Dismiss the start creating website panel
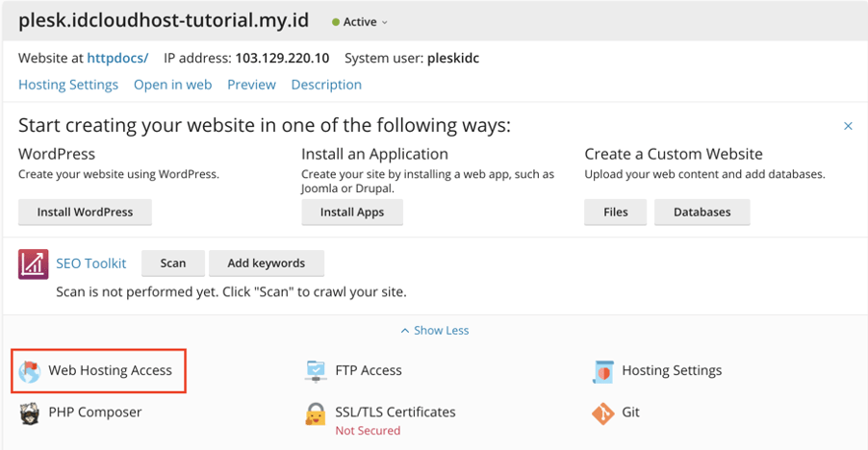Viewport: 868px width, 450px height. pos(848,126)
